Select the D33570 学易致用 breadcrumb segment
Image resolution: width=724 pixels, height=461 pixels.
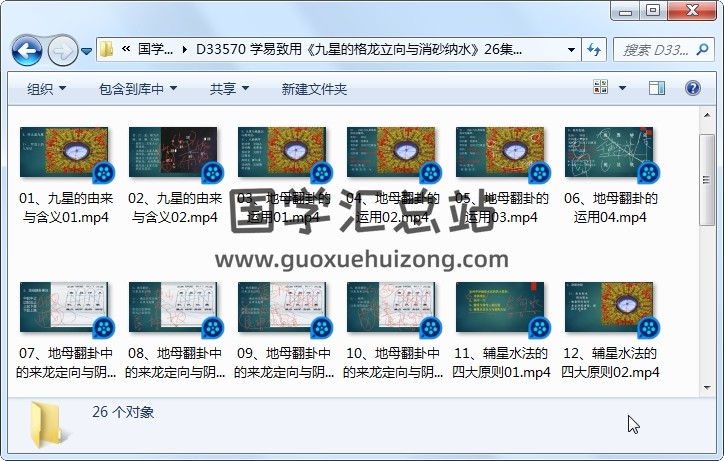pyautogui.click(x=359, y=49)
